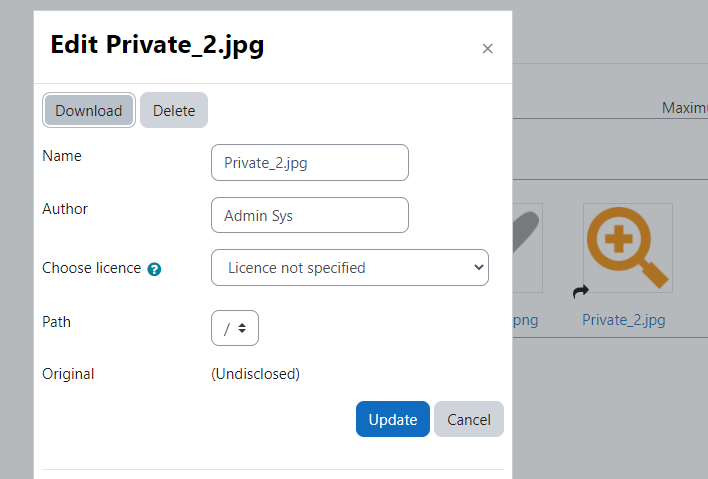Screen dimensions: 708x479
Task: Click the Delete button
Action: 174,110
